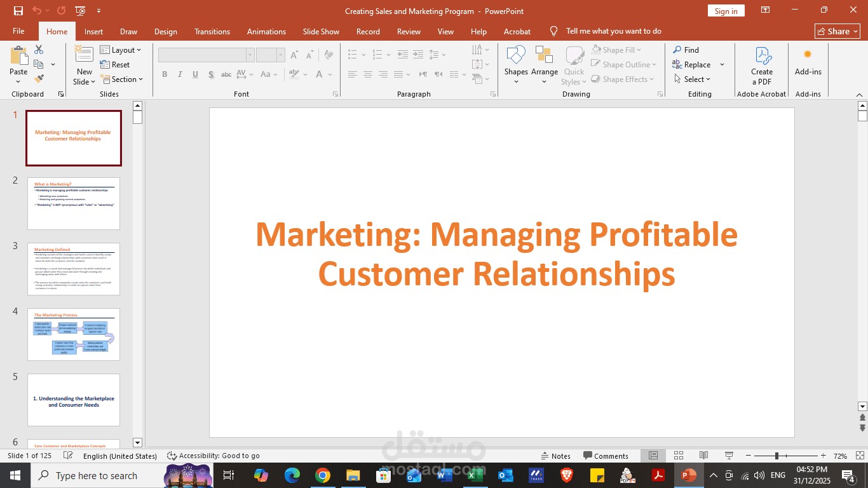Toggle Text Shadow formatting
The width and height of the screenshot is (868, 488).
pos(211,74)
